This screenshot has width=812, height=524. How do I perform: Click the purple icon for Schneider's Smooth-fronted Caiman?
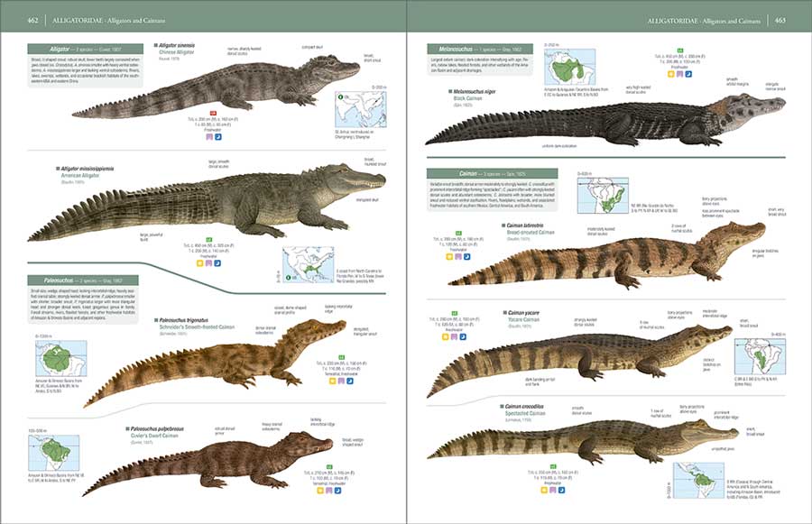coord(341,382)
